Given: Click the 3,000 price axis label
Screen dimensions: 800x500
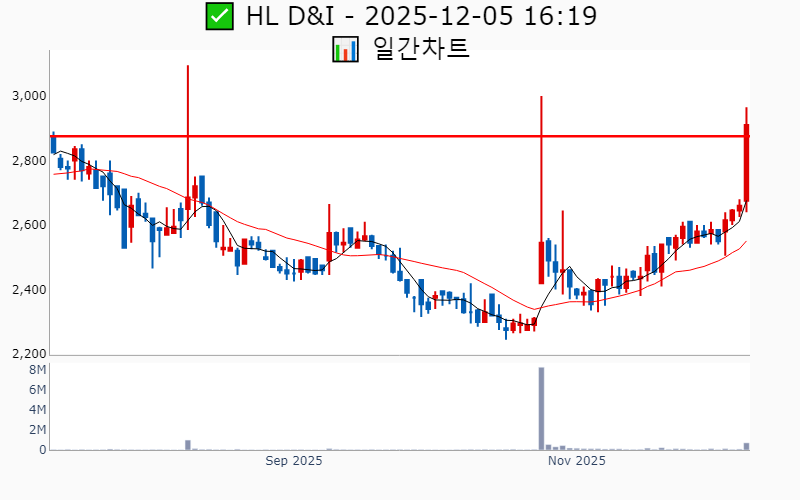Looking at the screenshot, I should [29, 96].
